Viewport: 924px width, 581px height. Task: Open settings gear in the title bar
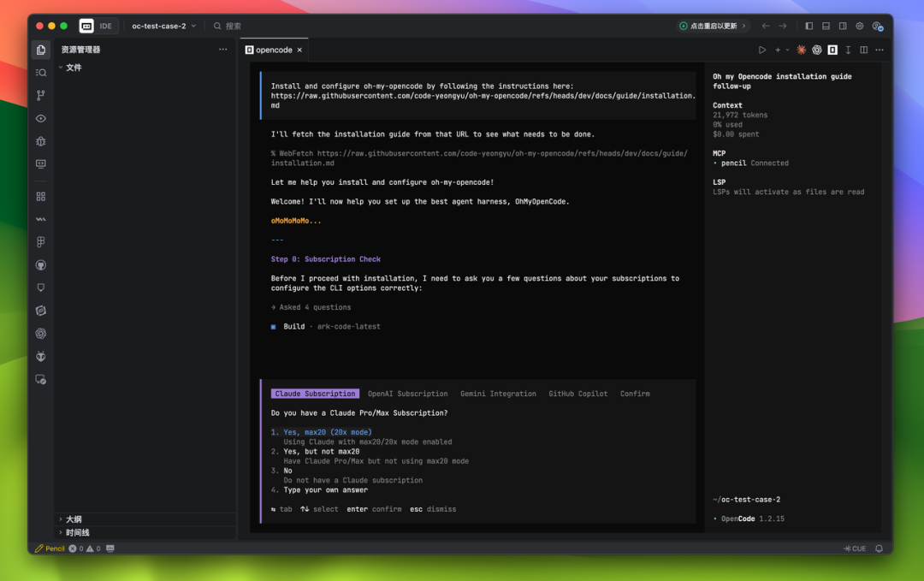coord(860,26)
